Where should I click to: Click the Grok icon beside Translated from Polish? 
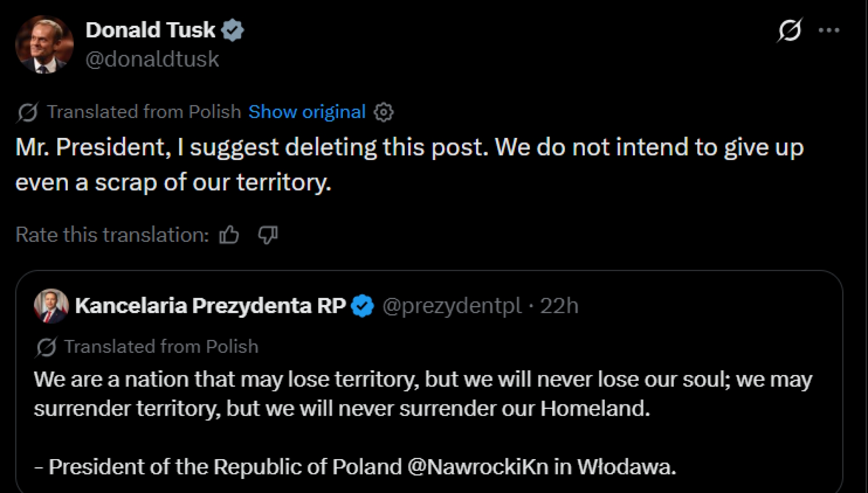pos(28,112)
